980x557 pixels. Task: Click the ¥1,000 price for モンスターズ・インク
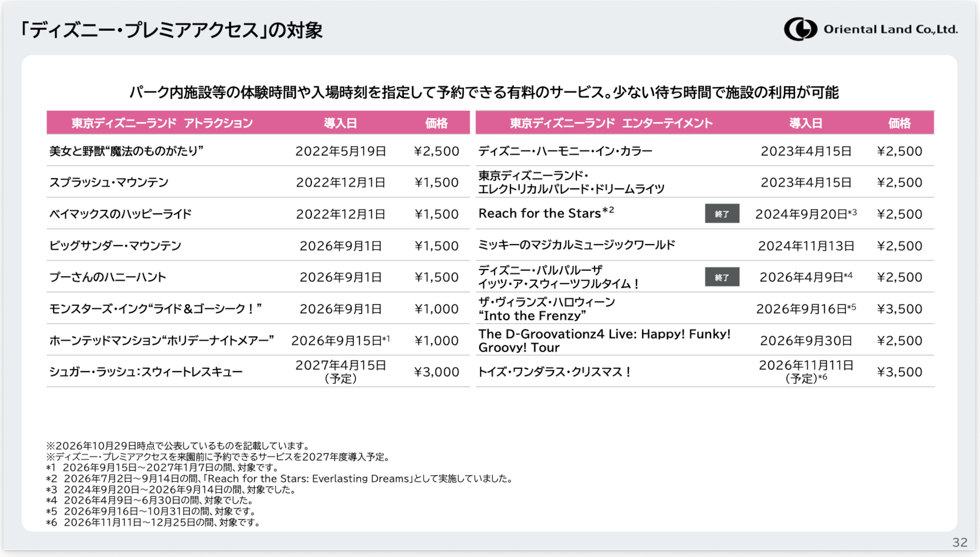436,309
